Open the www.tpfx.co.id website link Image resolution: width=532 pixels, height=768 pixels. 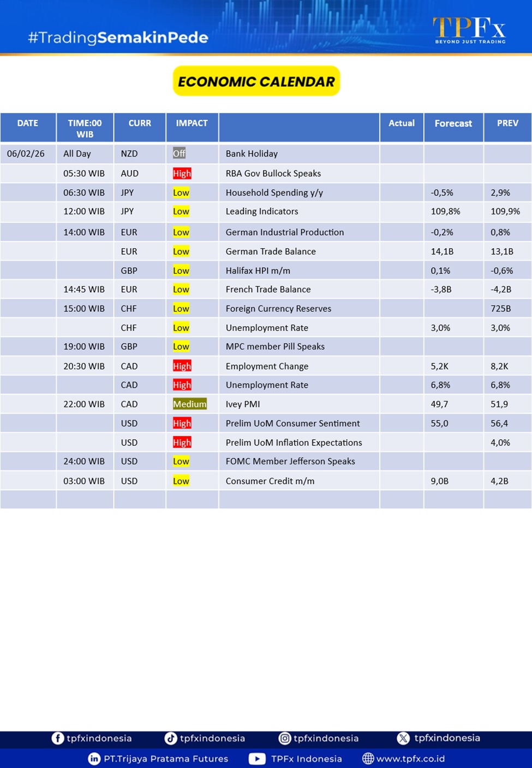[410, 759]
